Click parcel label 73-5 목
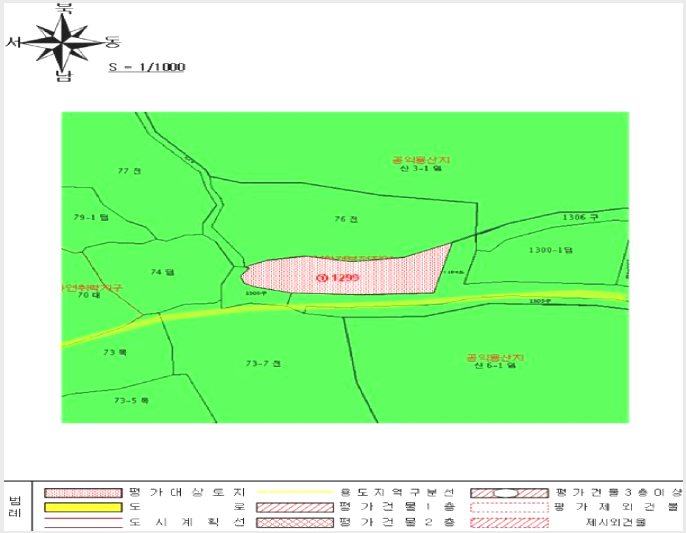The width and height of the screenshot is (686, 533). point(131,400)
